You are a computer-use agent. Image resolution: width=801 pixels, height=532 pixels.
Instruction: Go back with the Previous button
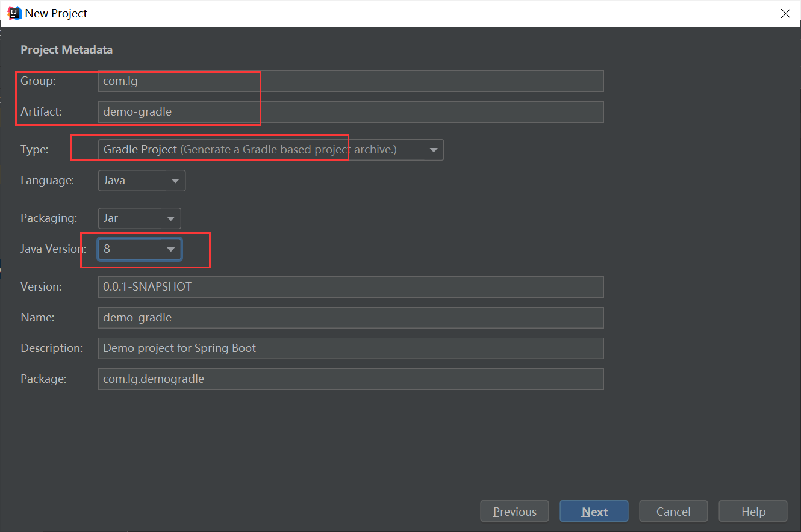[x=514, y=512]
